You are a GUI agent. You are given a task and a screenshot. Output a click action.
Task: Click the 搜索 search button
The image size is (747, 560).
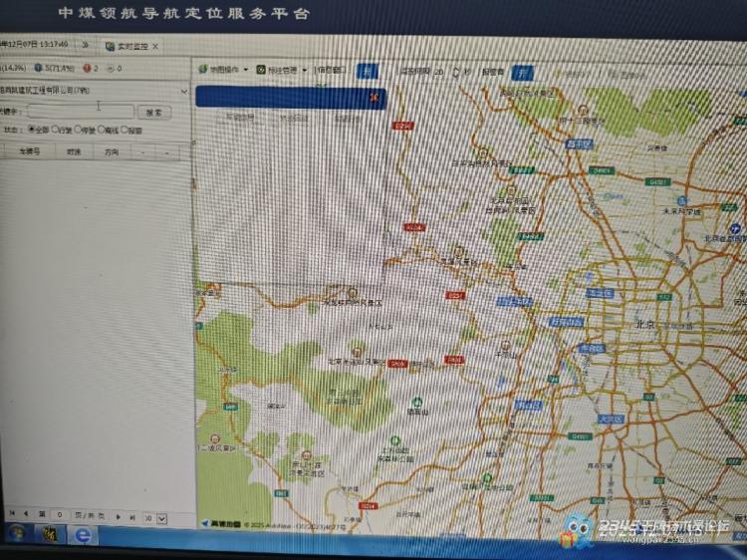[152, 113]
